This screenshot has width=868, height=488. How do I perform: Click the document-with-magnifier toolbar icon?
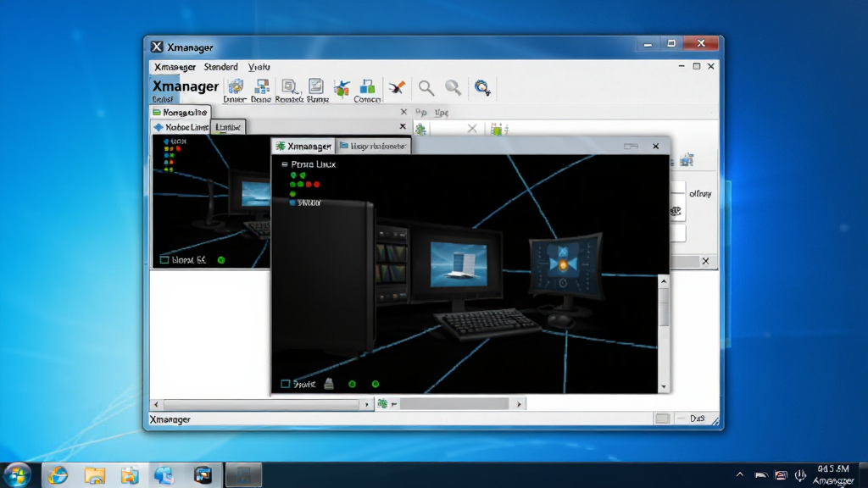pos(289,87)
